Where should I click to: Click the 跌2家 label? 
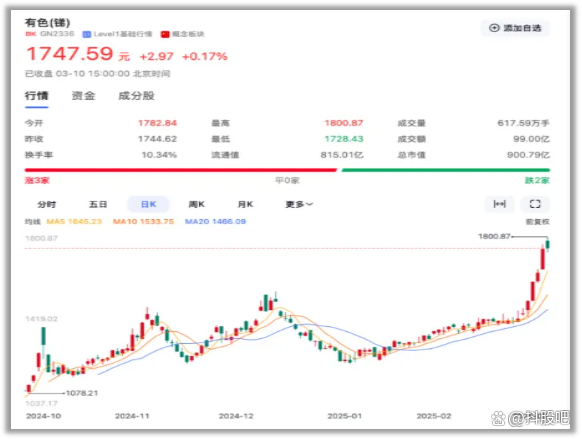[x=537, y=181]
